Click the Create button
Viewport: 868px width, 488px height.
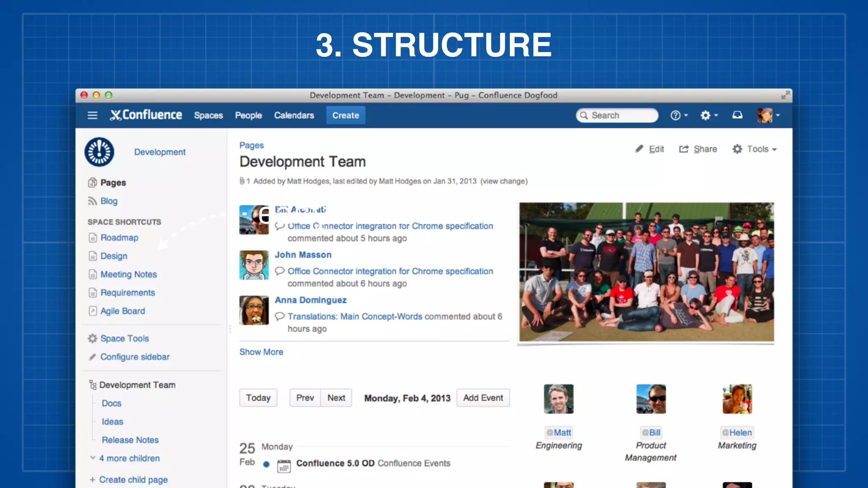coord(345,115)
